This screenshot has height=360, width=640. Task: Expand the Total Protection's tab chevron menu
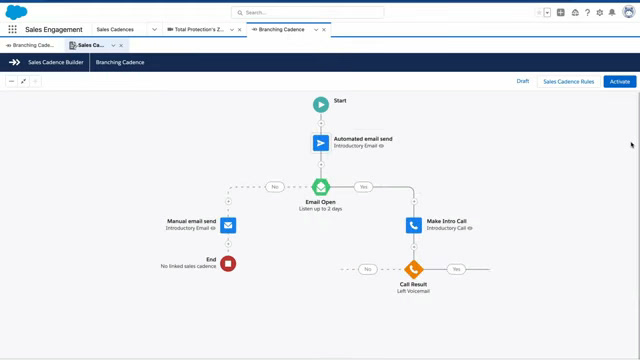(232, 30)
